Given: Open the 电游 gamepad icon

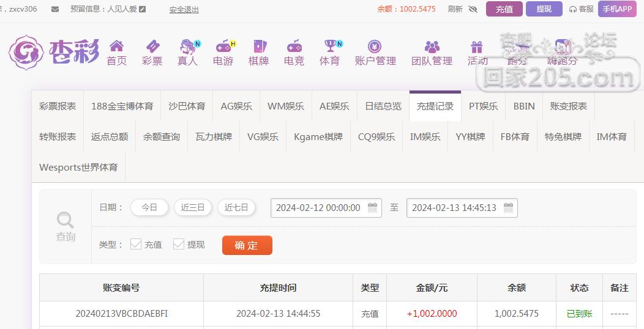Looking at the screenshot, I should pos(223,46).
